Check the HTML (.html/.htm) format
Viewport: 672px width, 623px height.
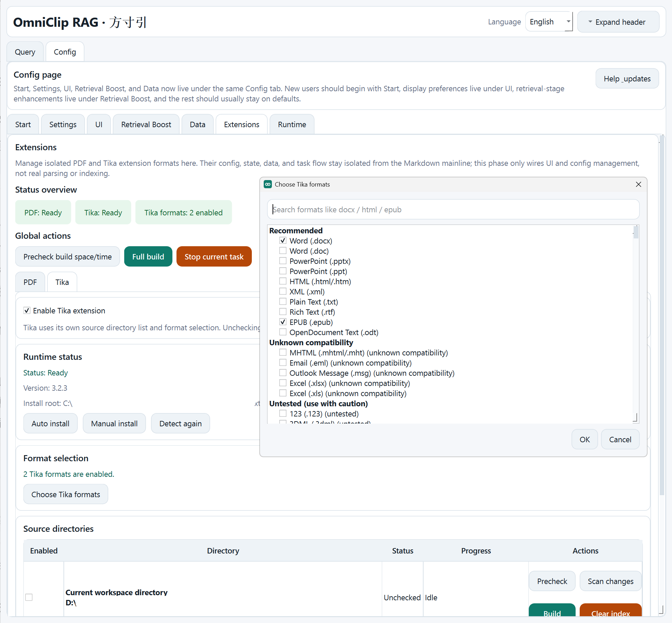pos(283,281)
